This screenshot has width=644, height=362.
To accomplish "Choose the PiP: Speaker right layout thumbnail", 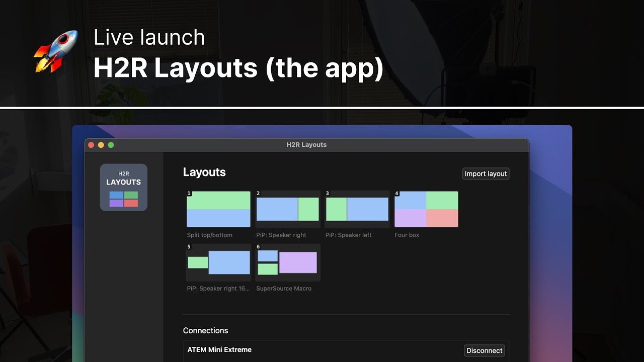I will point(288,209).
